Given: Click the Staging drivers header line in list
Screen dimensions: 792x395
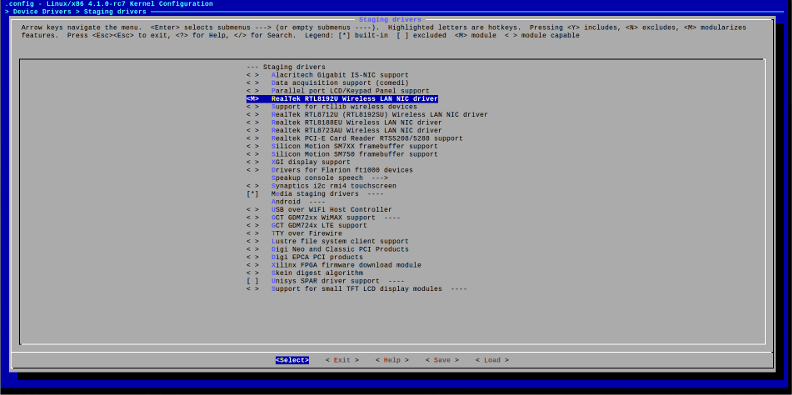Looking at the screenshot, I should [286, 67].
